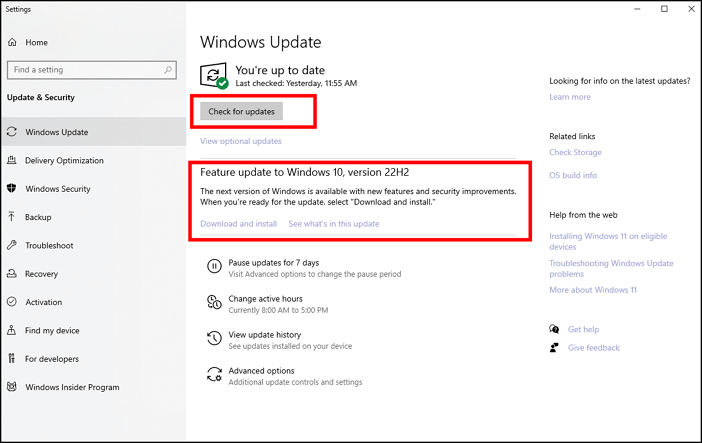Maximize the Settings window

(664, 9)
